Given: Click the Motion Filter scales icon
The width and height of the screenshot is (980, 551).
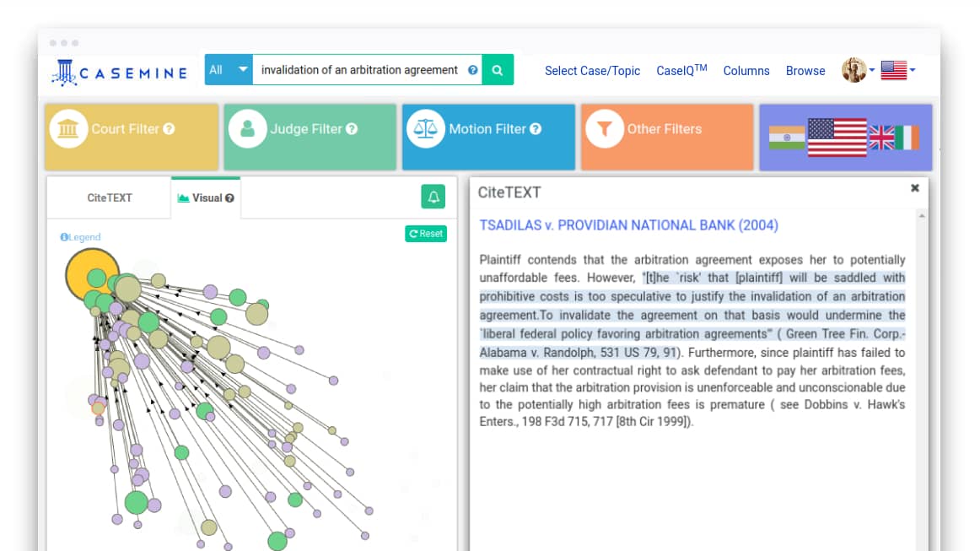Looking at the screenshot, I should point(427,129).
